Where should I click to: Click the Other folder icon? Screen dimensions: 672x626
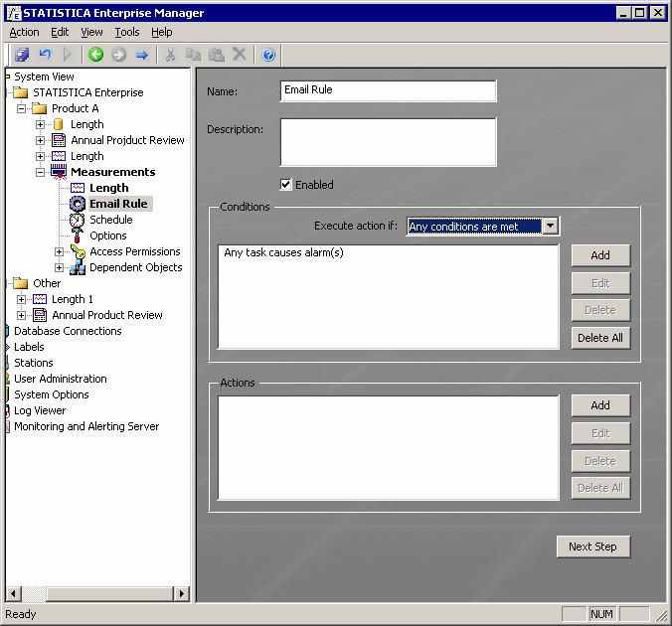[x=21, y=283]
